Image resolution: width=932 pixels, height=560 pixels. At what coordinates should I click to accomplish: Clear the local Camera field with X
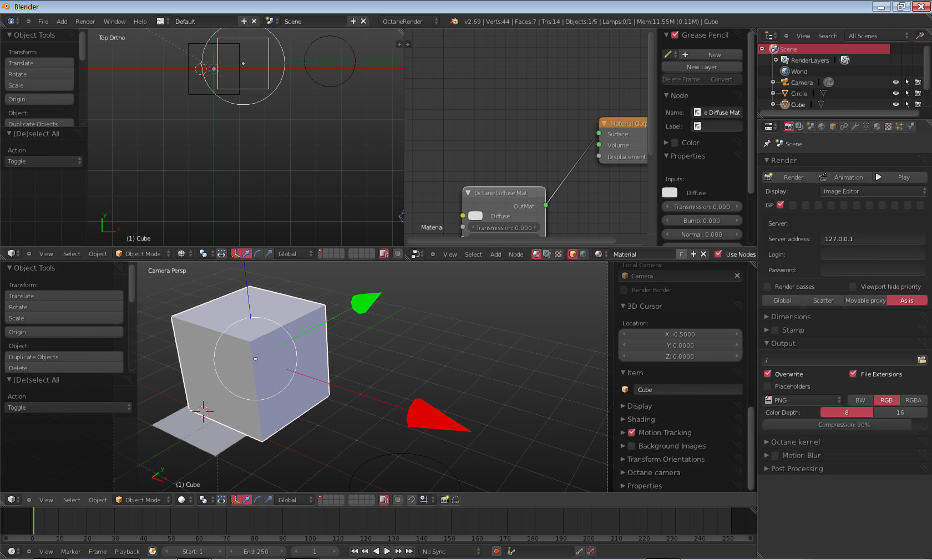click(737, 276)
